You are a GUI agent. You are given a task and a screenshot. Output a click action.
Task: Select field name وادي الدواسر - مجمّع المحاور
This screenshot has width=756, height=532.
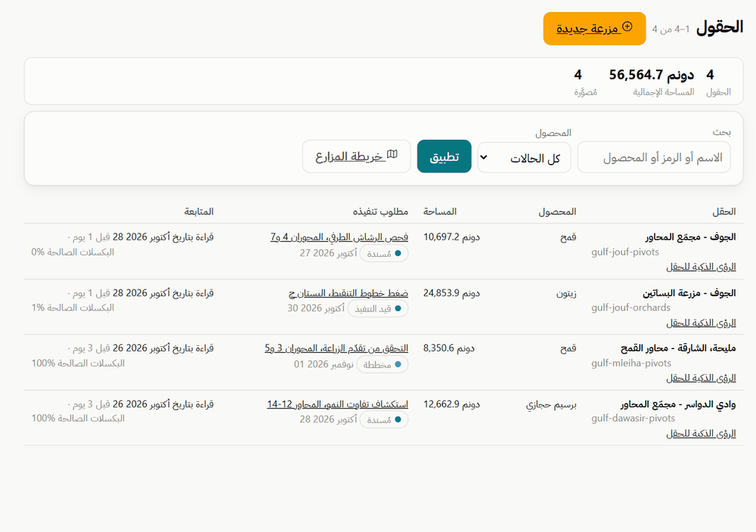(x=678, y=404)
